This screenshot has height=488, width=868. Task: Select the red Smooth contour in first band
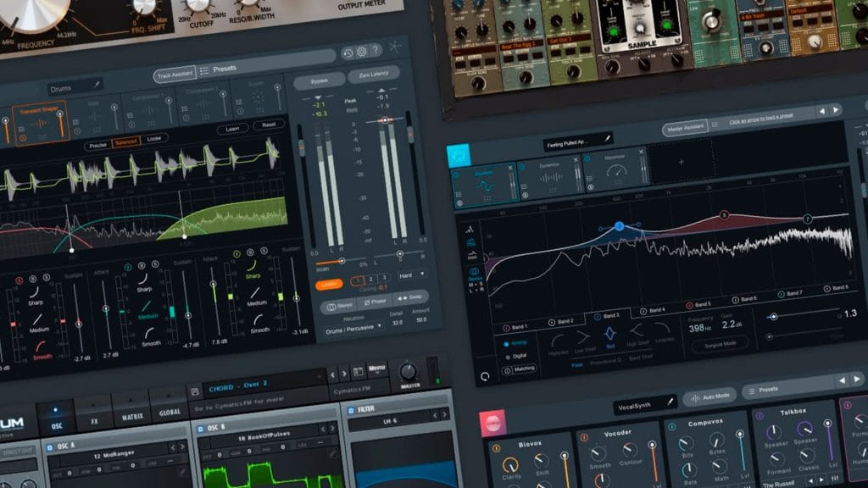41,349
